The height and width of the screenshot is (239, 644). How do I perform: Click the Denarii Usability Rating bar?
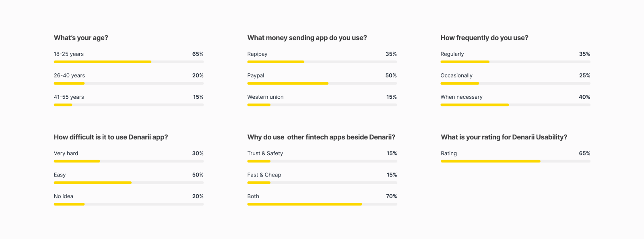(515, 161)
